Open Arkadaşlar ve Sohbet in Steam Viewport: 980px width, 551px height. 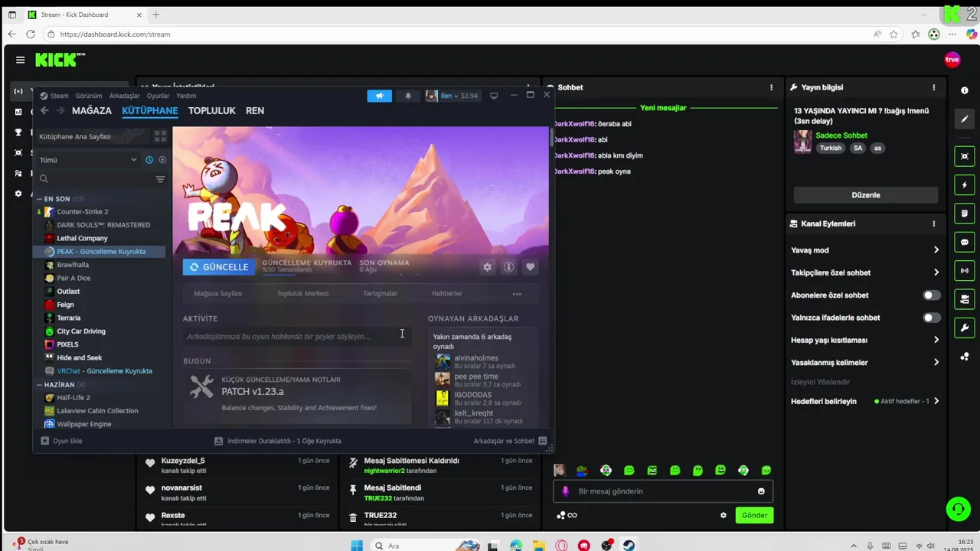509,441
